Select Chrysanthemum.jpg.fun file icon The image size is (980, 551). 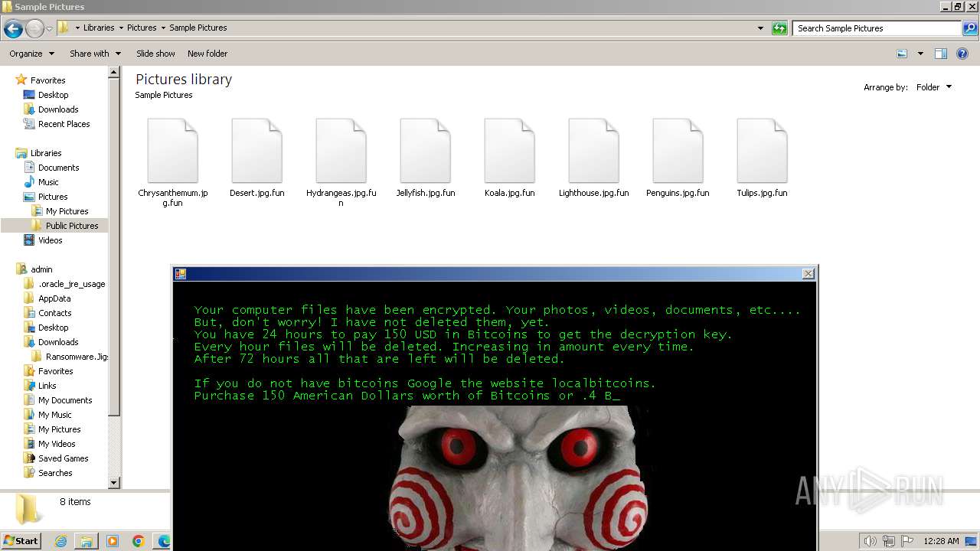point(173,151)
